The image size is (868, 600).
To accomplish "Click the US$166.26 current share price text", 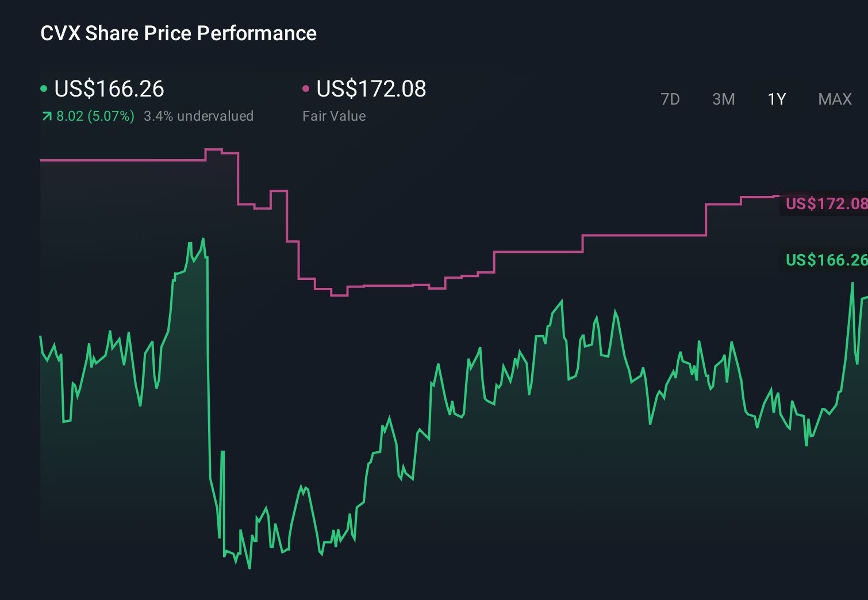I will point(109,89).
